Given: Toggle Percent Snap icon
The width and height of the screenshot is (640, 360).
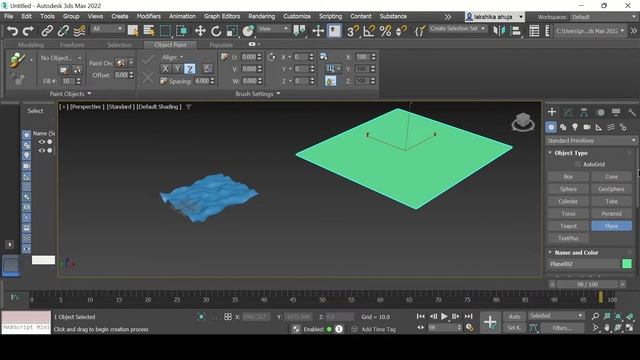Looking at the screenshot, I should point(385,31).
